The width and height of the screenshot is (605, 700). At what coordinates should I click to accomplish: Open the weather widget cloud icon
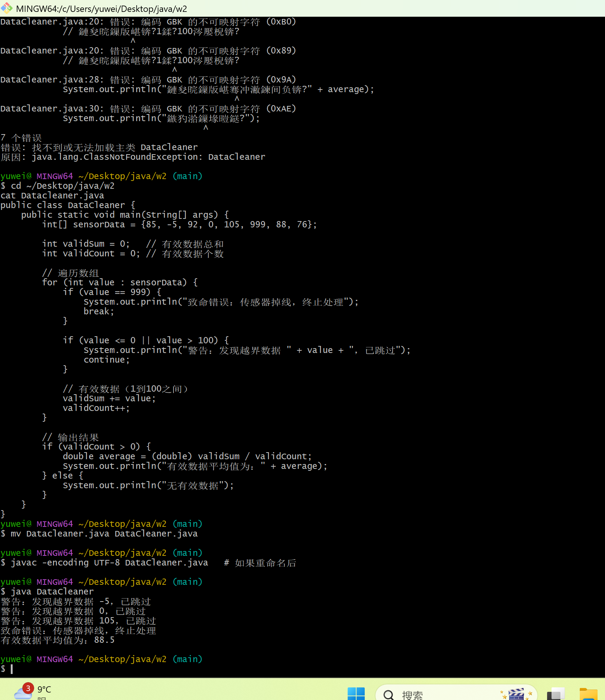click(x=23, y=692)
